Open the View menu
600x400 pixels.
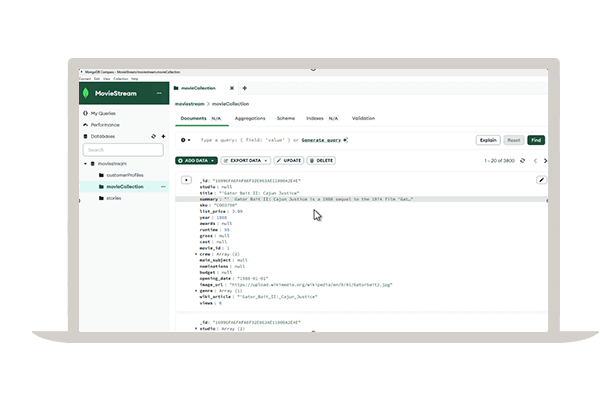(107, 79)
